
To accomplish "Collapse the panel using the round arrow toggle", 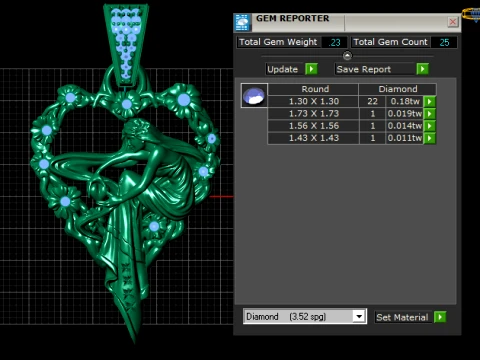I will (347, 55).
